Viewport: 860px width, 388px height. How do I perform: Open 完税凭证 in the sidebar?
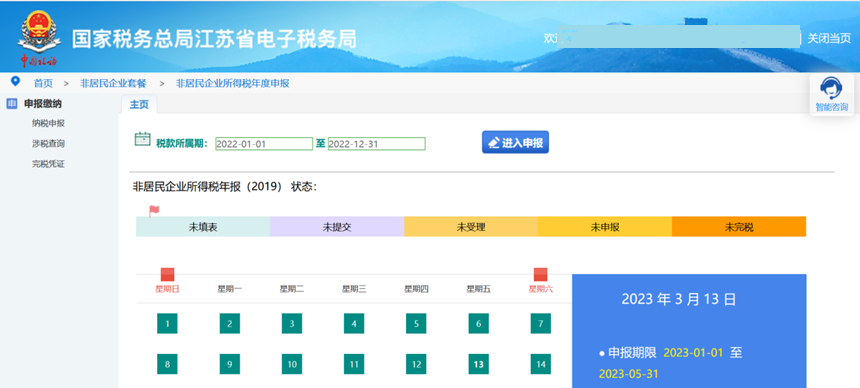pyautogui.click(x=48, y=164)
